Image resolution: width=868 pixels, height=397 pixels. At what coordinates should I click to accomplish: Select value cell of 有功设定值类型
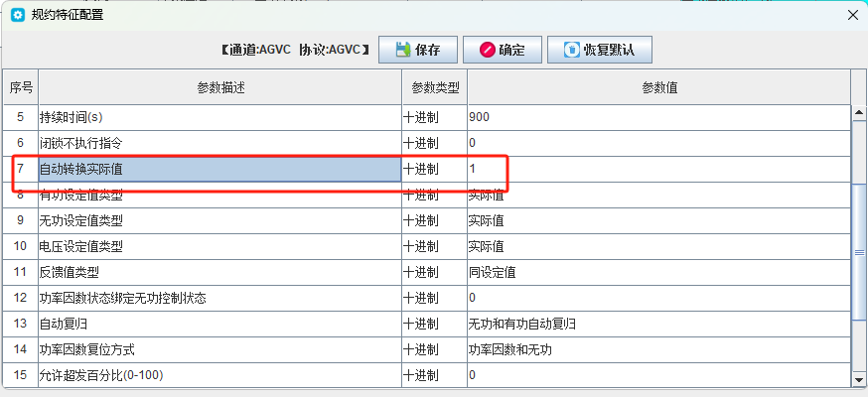[x=658, y=196]
